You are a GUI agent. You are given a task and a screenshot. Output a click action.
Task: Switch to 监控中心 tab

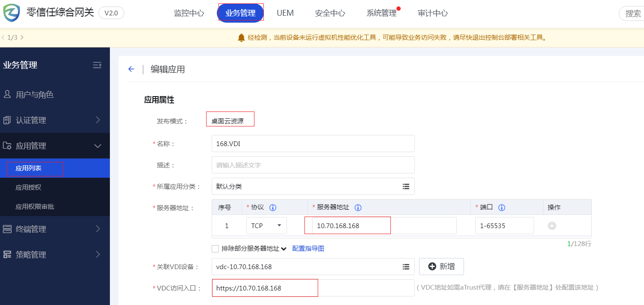coord(189,13)
